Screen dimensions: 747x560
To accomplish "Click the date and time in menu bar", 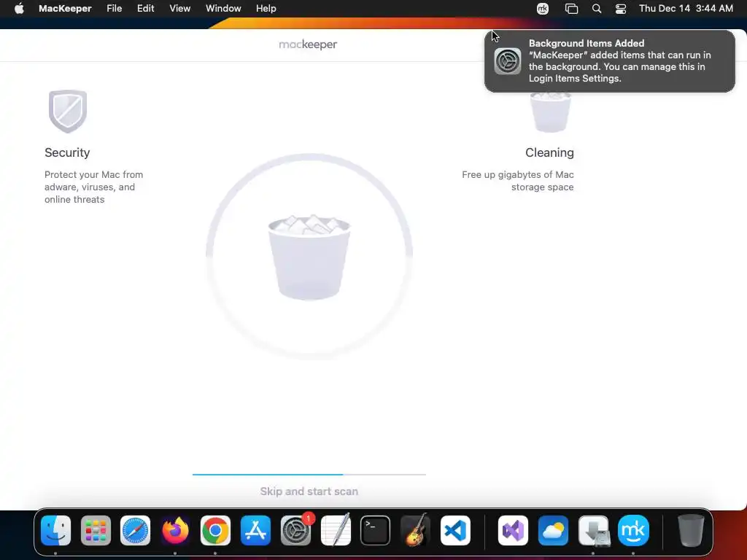I will pyautogui.click(x=686, y=9).
